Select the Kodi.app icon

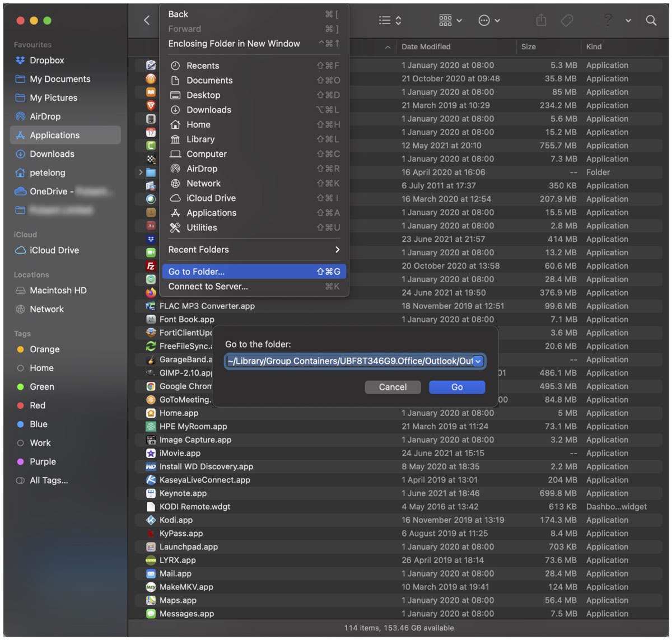click(151, 520)
